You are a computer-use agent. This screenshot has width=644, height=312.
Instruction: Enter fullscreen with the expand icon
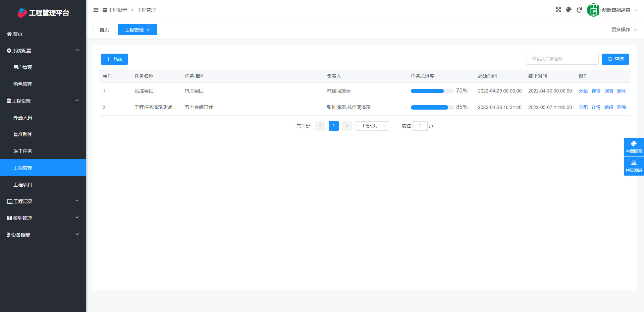tap(558, 10)
